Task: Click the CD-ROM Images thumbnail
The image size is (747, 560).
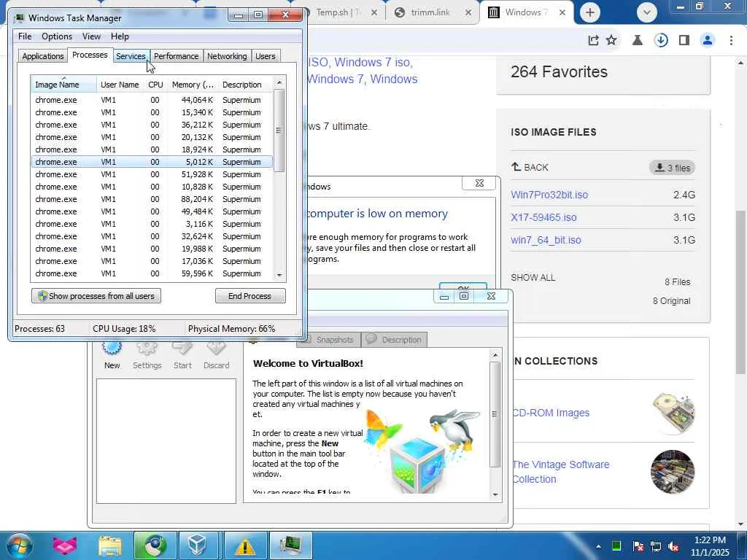Action: point(673,413)
